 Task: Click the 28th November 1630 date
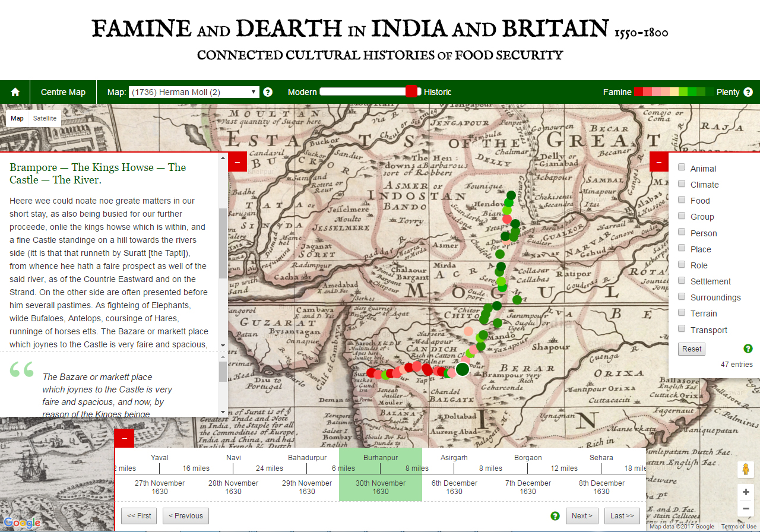[x=233, y=487]
